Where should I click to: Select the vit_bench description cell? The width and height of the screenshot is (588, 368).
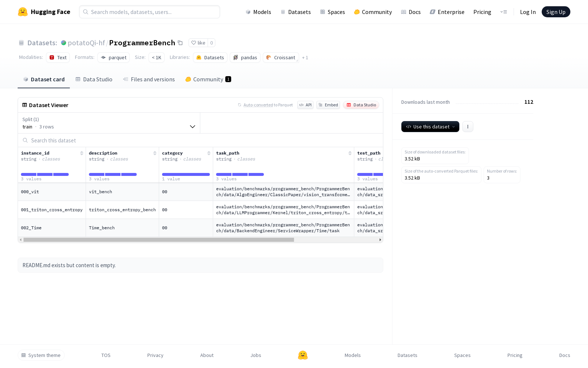122,192
